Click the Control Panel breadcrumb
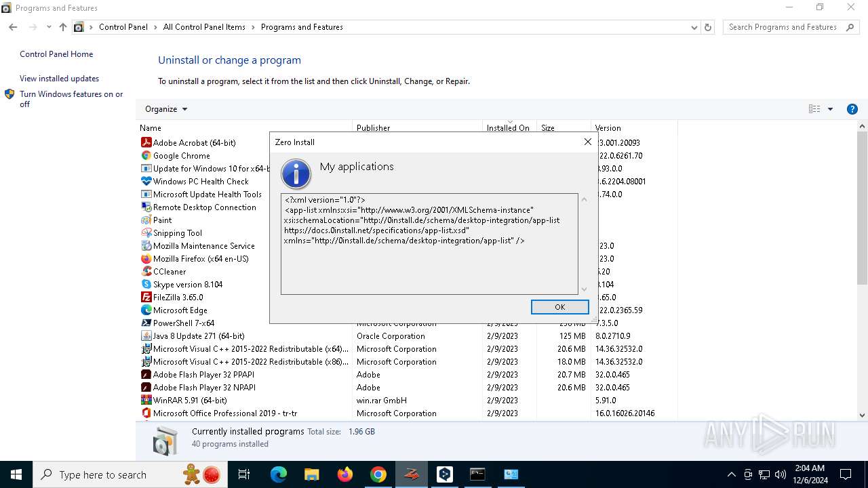The width and height of the screenshot is (868, 488). [x=123, y=27]
